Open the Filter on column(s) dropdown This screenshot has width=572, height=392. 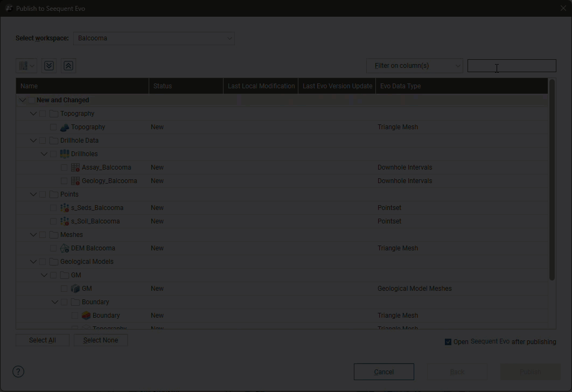click(x=415, y=66)
